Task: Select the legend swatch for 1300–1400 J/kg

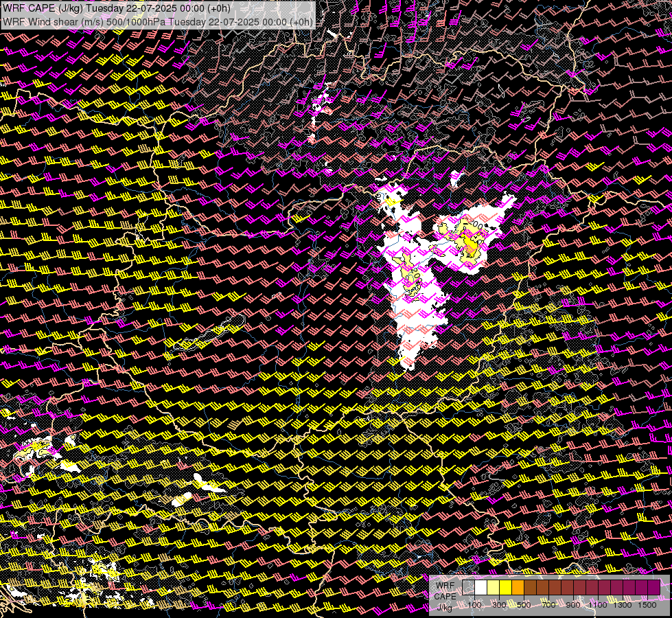Action: pos(629,587)
